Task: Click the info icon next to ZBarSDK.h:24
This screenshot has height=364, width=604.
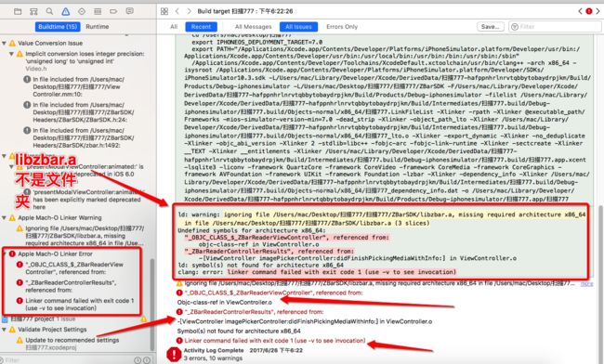Action: click(x=27, y=105)
